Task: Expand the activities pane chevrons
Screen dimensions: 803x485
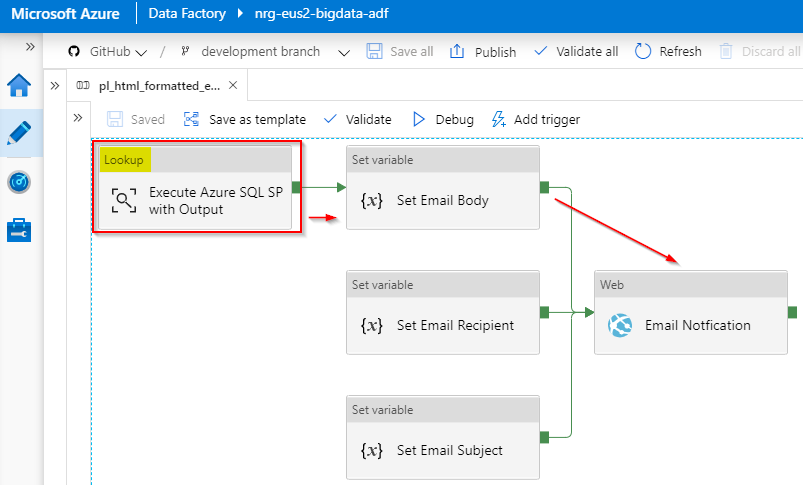Action: tap(78, 118)
